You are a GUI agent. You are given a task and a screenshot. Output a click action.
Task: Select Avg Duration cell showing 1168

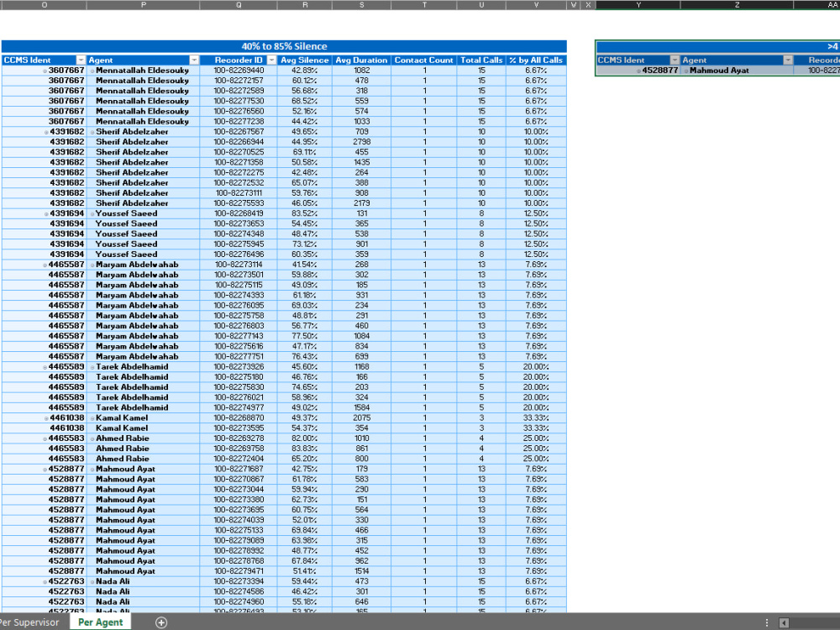[x=361, y=367]
